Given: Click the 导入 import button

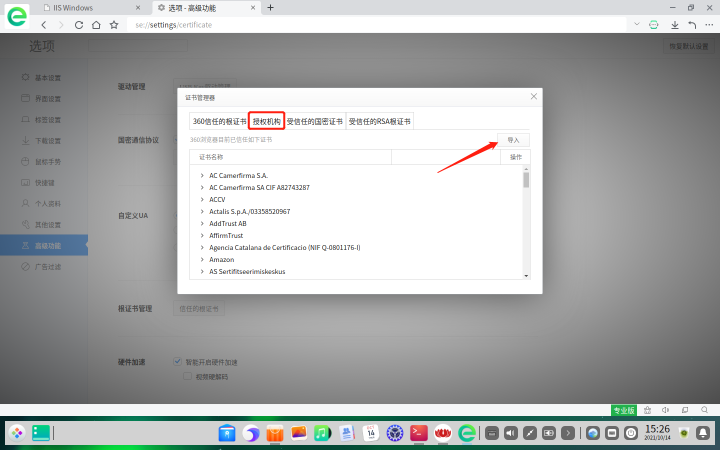Looking at the screenshot, I should (x=513, y=140).
